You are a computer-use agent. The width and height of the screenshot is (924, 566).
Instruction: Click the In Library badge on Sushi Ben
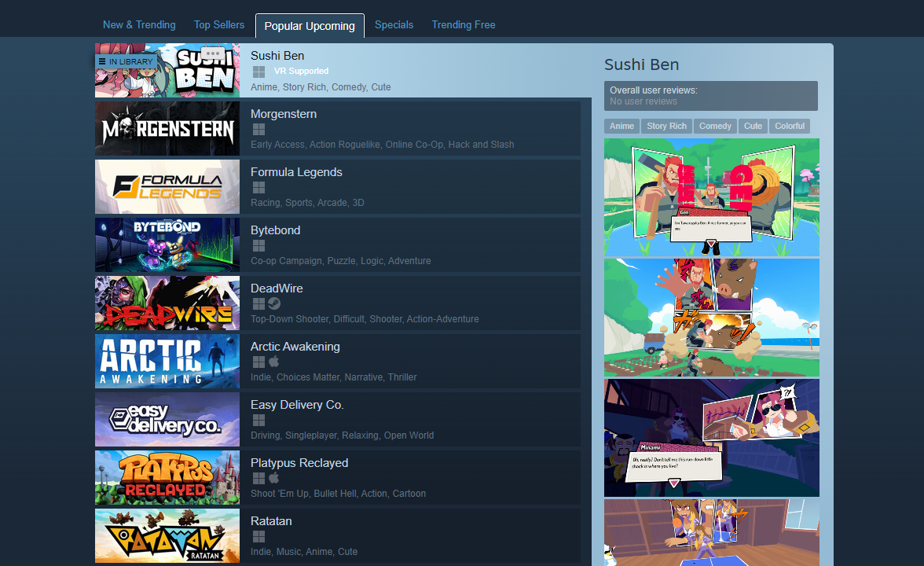[x=126, y=61]
